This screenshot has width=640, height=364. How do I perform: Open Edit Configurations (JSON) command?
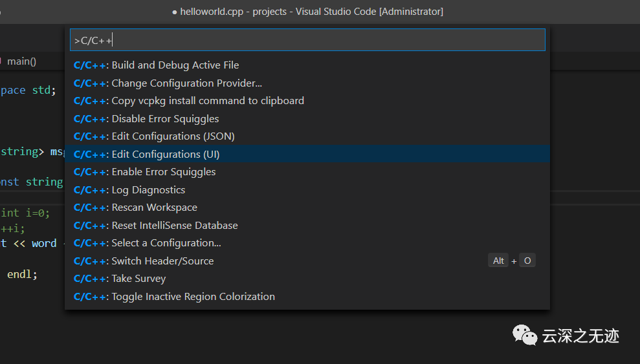pos(307,136)
